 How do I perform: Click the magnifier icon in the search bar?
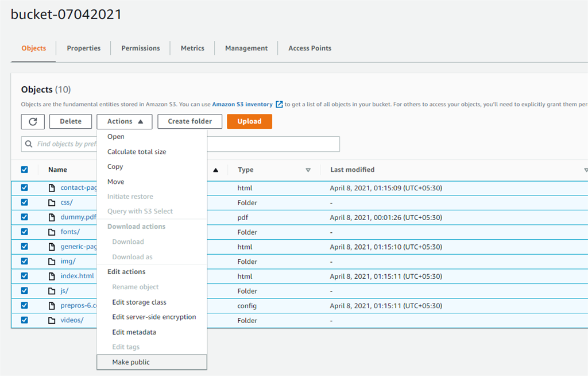29,144
